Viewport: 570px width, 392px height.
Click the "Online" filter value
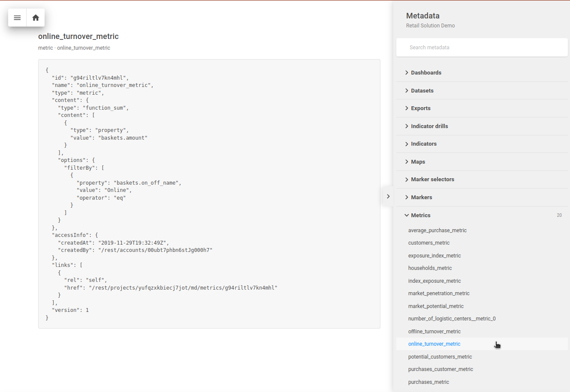point(117,190)
